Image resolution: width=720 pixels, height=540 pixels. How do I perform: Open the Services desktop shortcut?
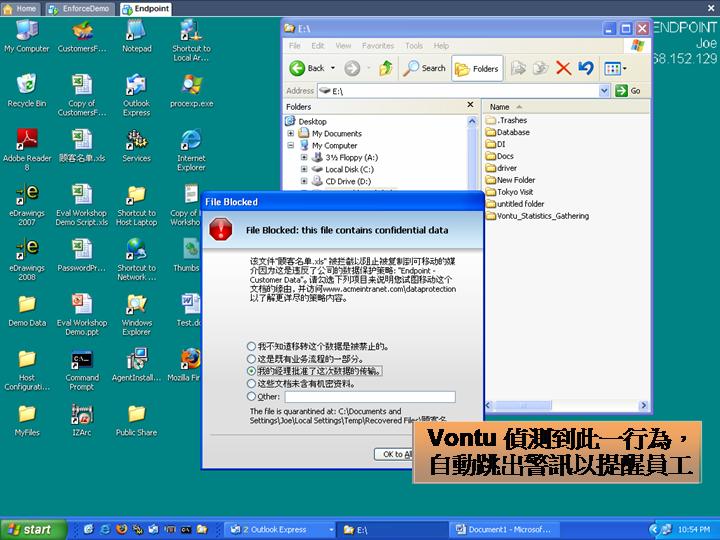coord(136,146)
